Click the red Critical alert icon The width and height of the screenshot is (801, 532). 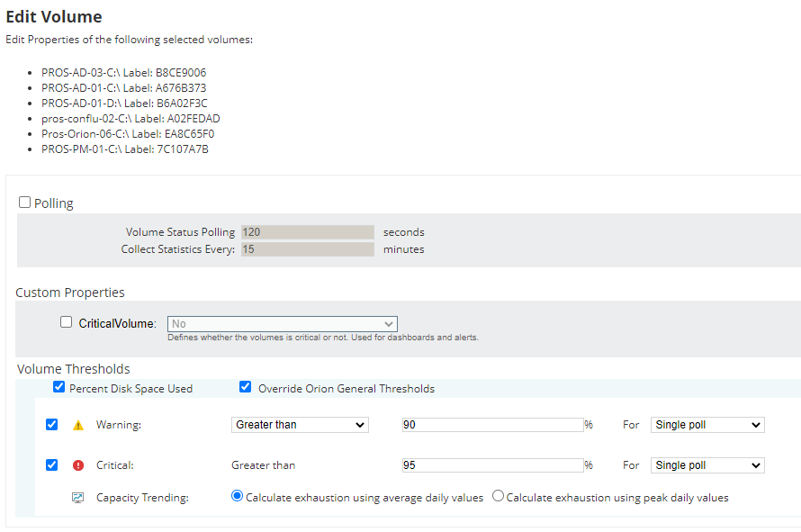[78, 465]
